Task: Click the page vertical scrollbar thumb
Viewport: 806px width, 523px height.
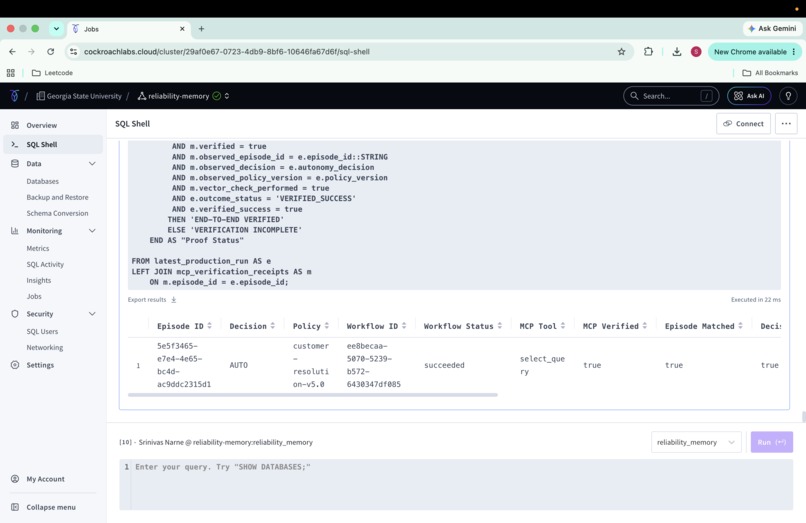Action: point(803,417)
